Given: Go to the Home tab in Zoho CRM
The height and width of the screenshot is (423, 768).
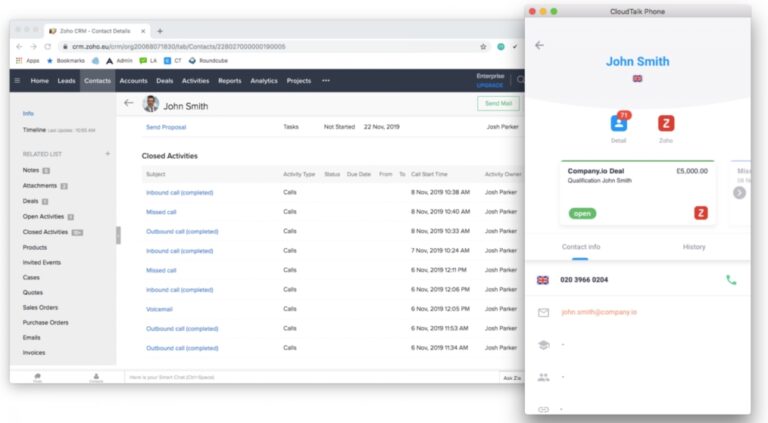Looking at the screenshot, I should pyautogui.click(x=40, y=81).
